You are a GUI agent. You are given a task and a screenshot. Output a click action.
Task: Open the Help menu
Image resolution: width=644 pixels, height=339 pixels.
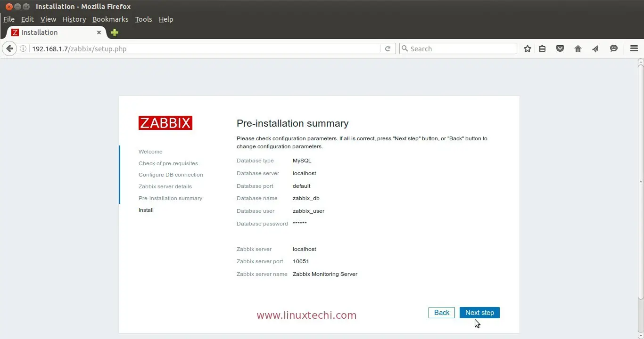coord(166,19)
